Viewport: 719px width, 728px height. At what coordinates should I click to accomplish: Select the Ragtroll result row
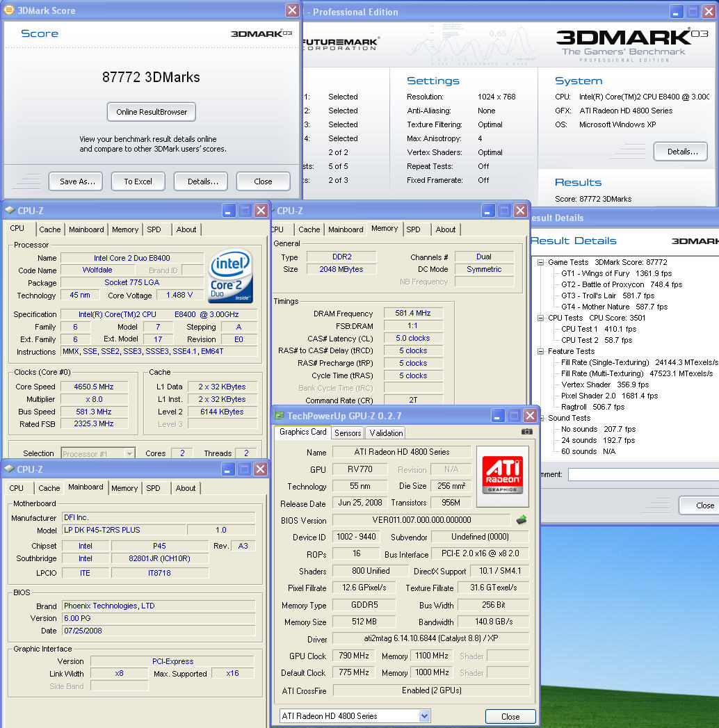coord(592,407)
